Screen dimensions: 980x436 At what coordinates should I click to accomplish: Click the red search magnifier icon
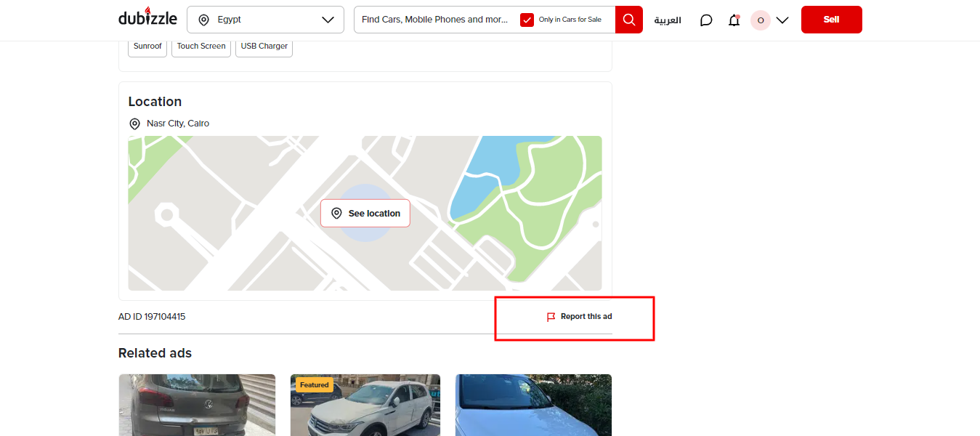(x=628, y=20)
